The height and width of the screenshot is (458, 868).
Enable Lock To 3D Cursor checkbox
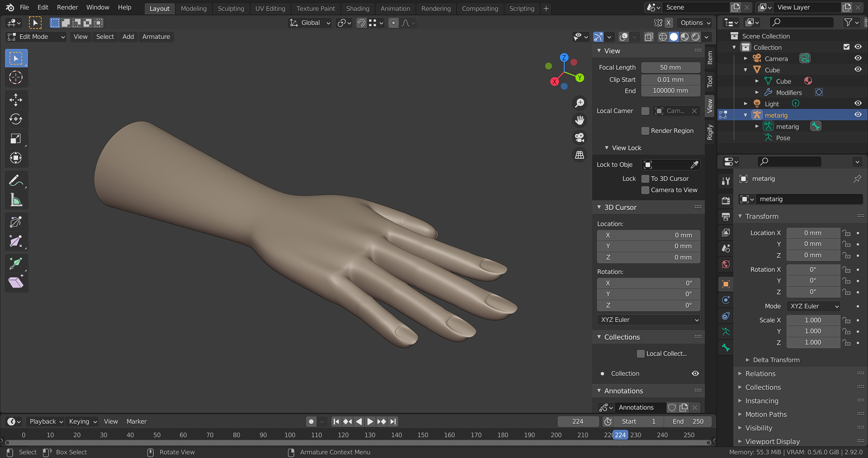tap(646, 179)
